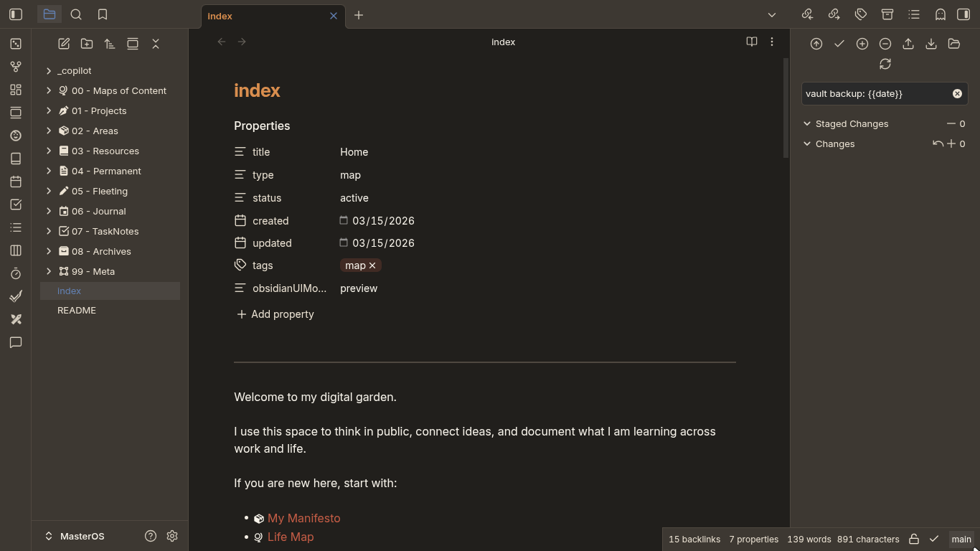Click the smiley face ribbon icon
Viewport: 980px width, 551px height.
tap(16, 136)
